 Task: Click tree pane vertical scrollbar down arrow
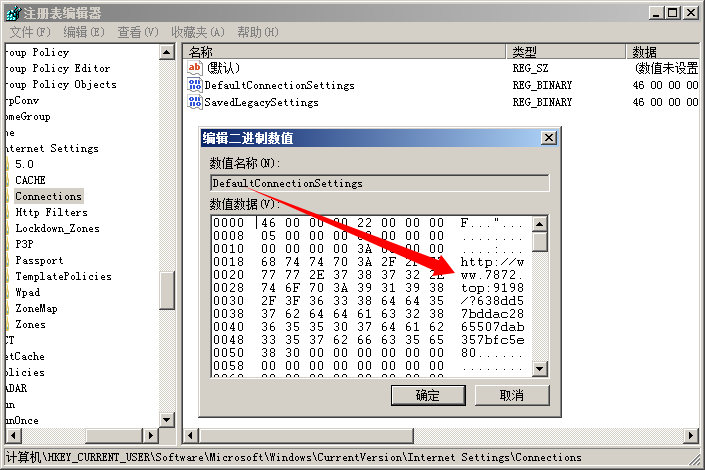(168, 420)
